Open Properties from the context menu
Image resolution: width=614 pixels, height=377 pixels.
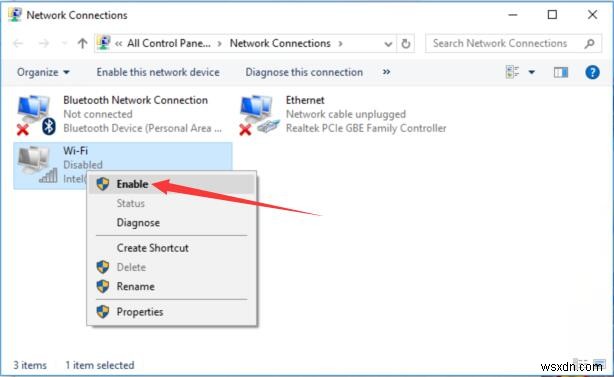pos(172,312)
